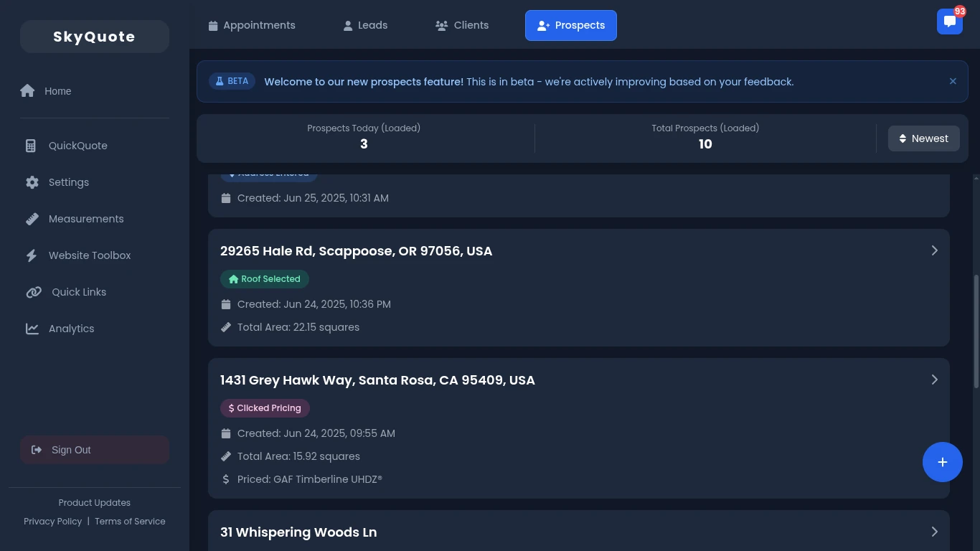Open the Terms of Service link
This screenshot has width=980, height=551.
pyautogui.click(x=130, y=522)
